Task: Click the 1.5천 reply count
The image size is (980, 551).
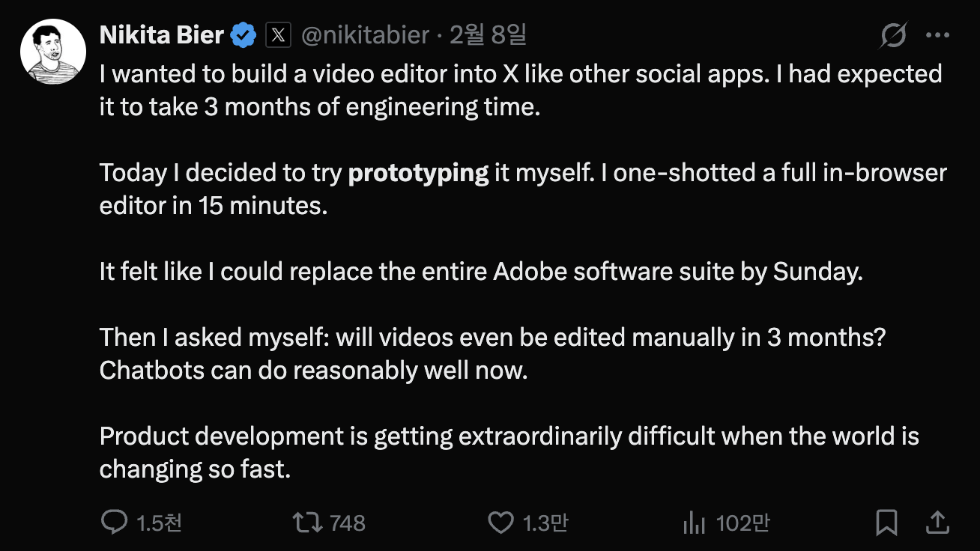Action: pyautogui.click(x=160, y=523)
